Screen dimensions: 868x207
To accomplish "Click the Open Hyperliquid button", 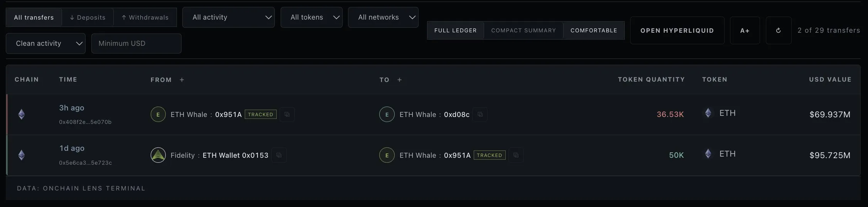I will coord(677,30).
